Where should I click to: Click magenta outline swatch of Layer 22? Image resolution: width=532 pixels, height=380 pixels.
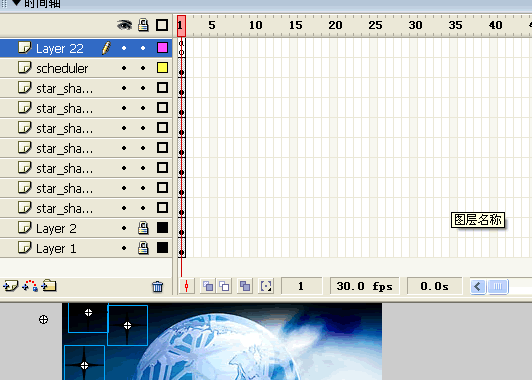point(162,48)
